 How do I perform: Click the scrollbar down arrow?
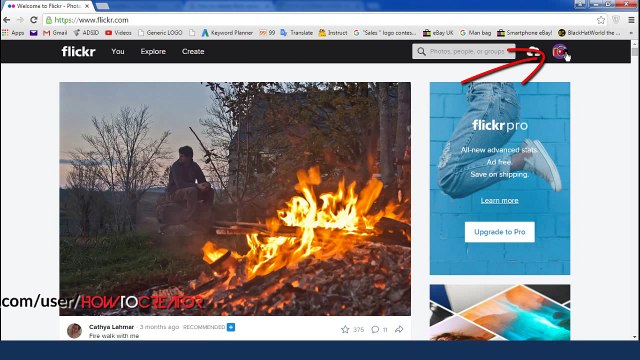[635, 337]
